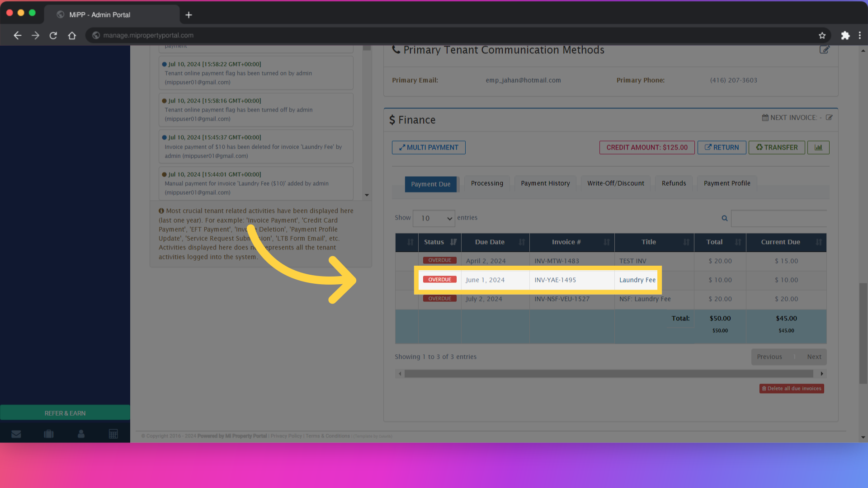The height and width of the screenshot is (488, 868).
Task: Expand the Show entries dropdown
Action: [434, 218]
